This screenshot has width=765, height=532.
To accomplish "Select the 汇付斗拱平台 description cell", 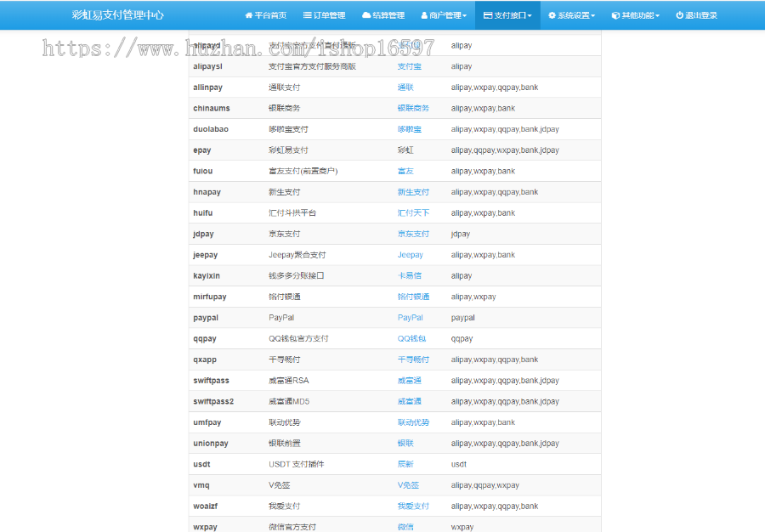I will [292, 213].
